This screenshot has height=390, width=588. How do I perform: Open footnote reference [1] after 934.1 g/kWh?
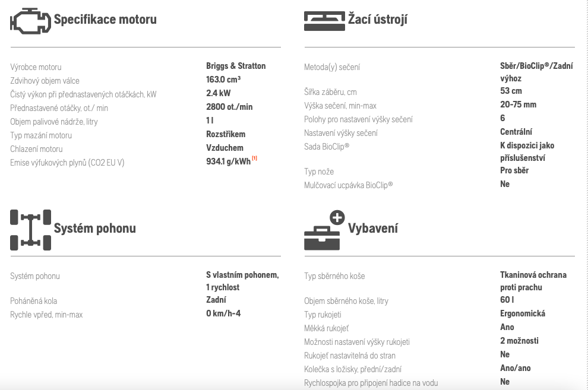255,158
